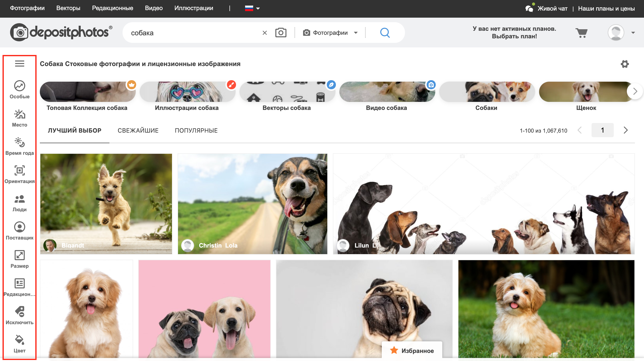This screenshot has width=644, height=361.
Task: Open Наши планы и цены link
Action: click(x=606, y=8)
